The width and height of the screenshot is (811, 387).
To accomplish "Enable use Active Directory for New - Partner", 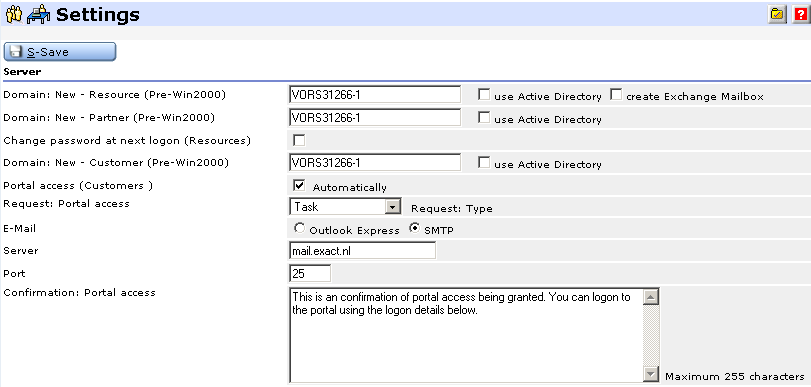I will pyautogui.click(x=484, y=118).
